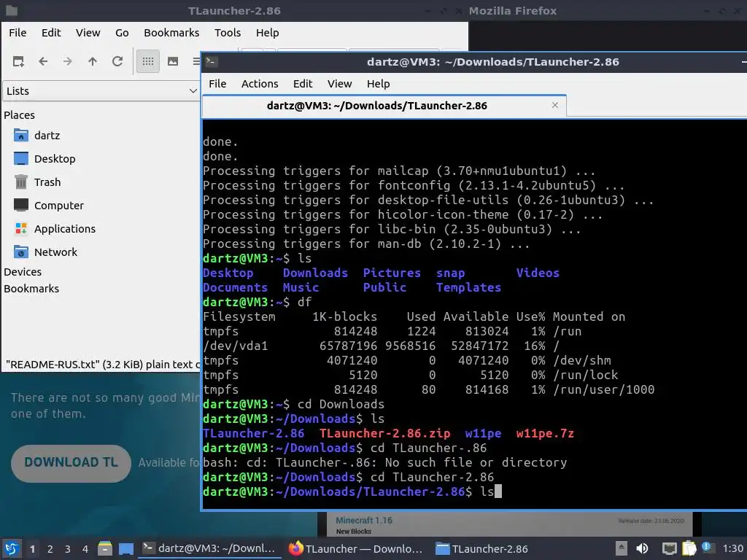
Task: Switch file manager to icon grid view
Action: click(x=148, y=61)
